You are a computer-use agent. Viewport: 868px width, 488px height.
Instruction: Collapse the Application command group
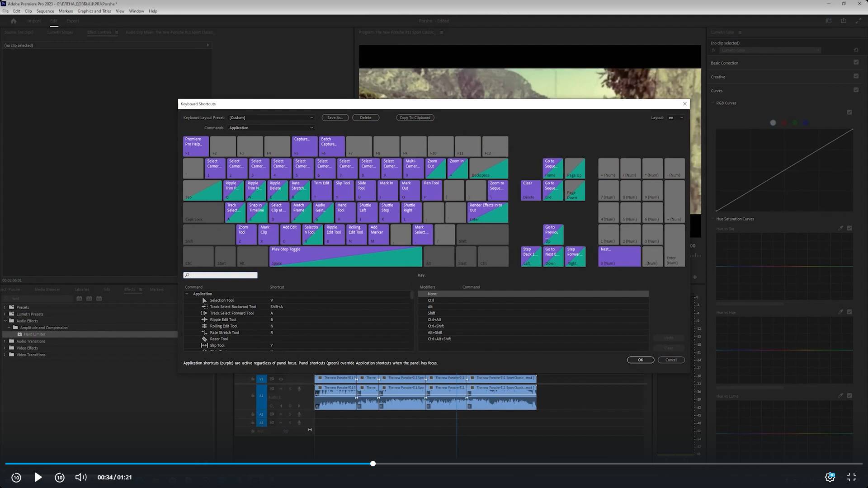tap(187, 294)
